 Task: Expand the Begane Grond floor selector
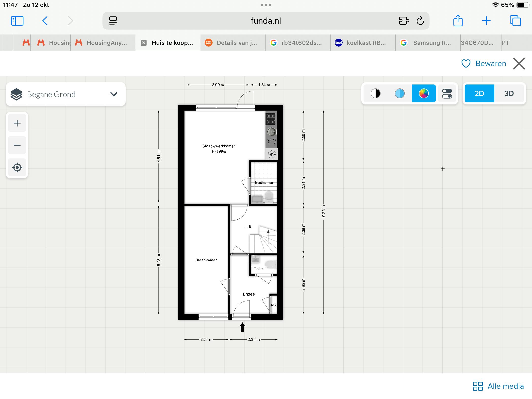point(113,94)
